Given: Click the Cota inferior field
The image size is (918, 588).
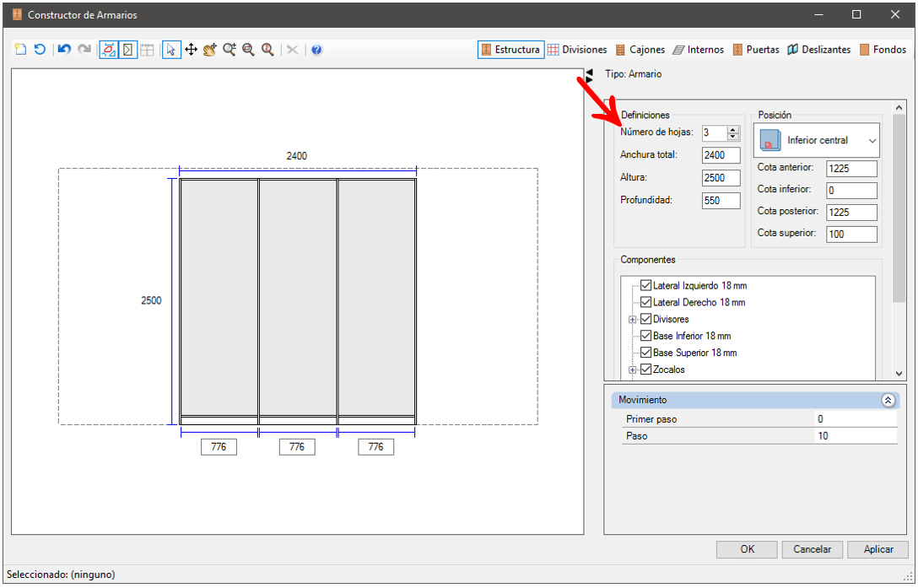Looking at the screenshot, I should [x=852, y=191].
